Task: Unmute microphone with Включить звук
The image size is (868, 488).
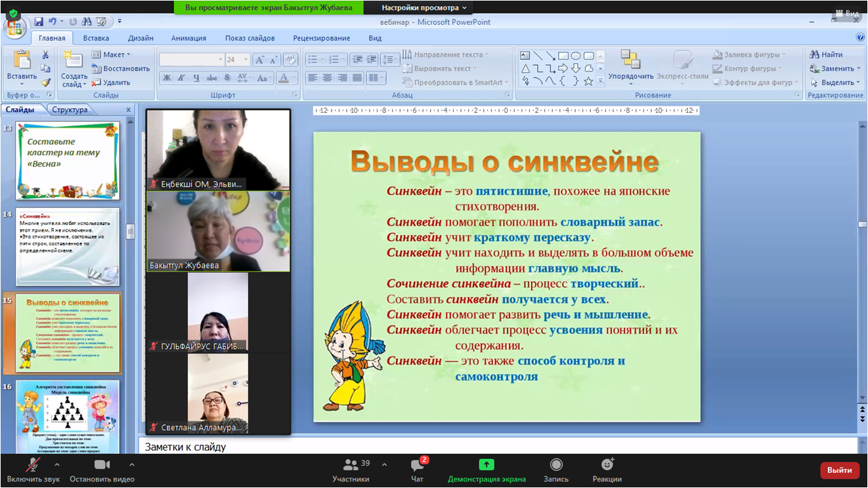Action: pos(33,470)
